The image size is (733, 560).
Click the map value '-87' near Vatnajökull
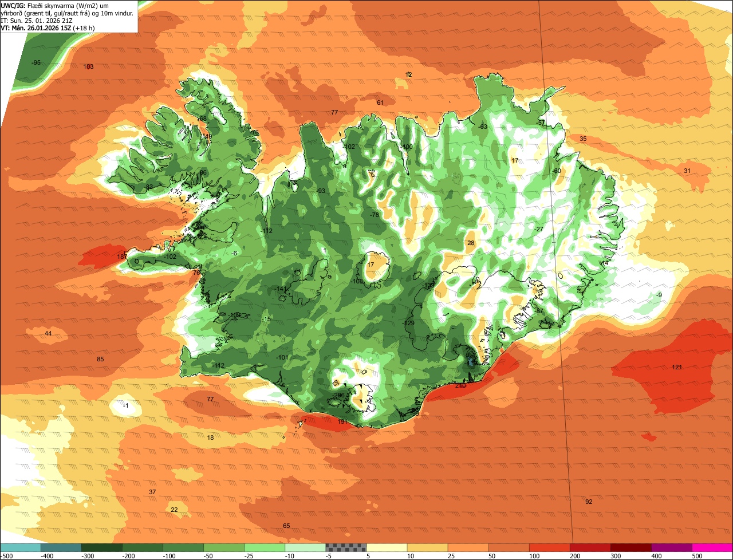tap(539, 311)
